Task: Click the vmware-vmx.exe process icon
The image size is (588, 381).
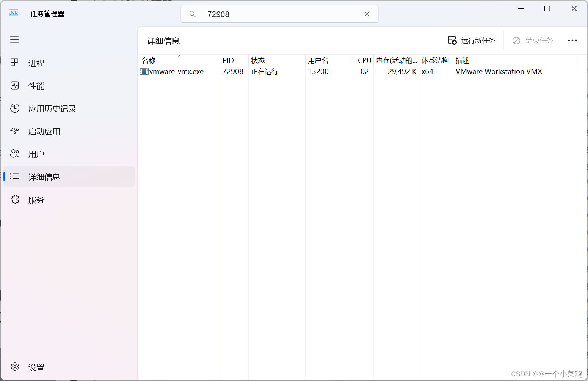Action: [x=144, y=71]
